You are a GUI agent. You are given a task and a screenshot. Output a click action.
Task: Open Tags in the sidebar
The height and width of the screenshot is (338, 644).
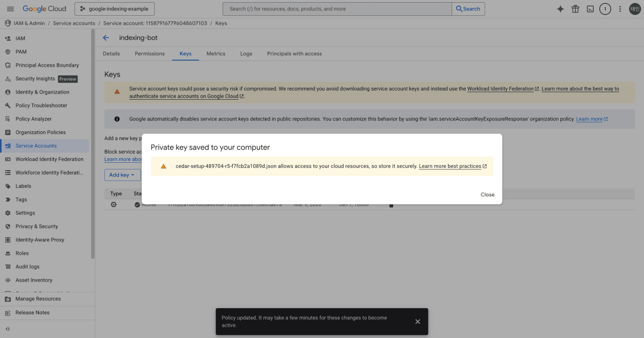pyautogui.click(x=45, y=199)
